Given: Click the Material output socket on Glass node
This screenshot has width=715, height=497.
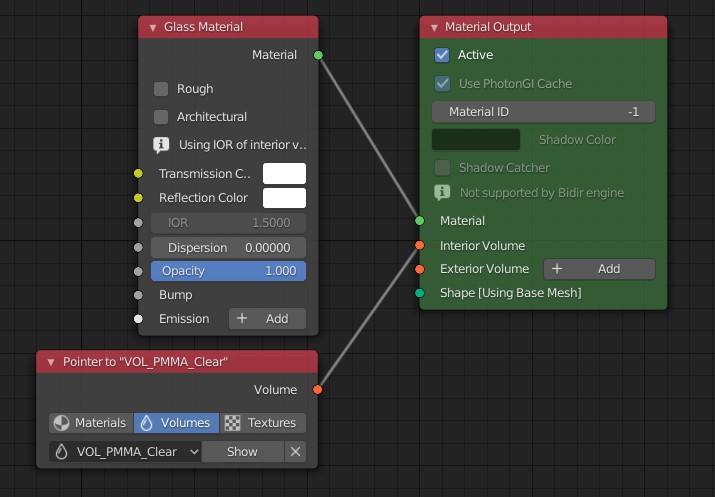Looking at the screenshot, I should [x=318, y=55].
